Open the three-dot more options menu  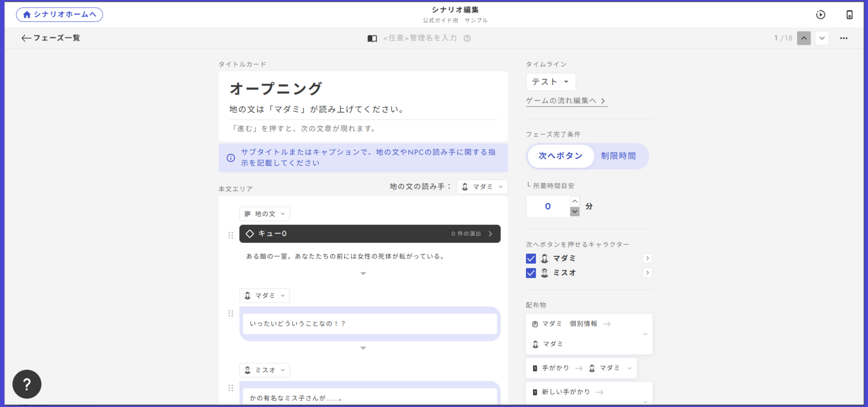tap(843, 38)
